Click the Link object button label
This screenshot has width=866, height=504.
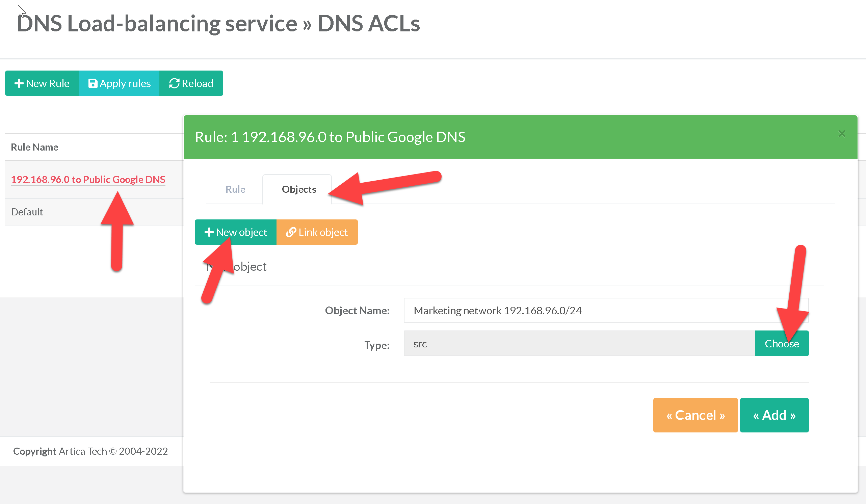[x=323, y=232]
